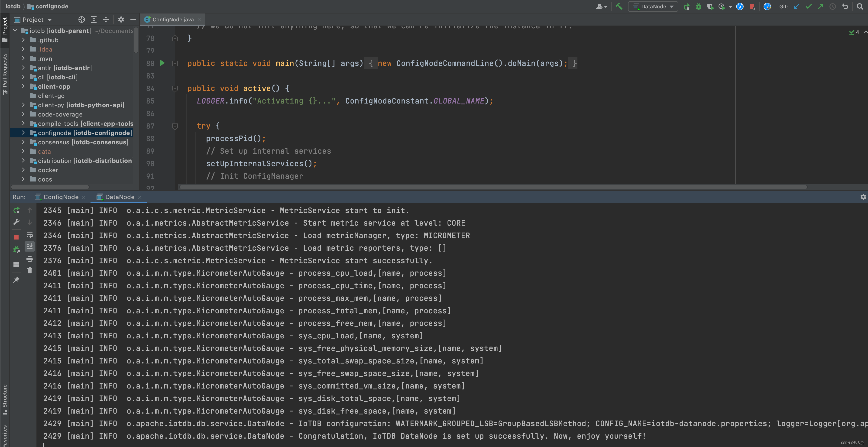
Task: Click the inspections widget showing 4
Action: pyautogui.click(x=854, y=32)
